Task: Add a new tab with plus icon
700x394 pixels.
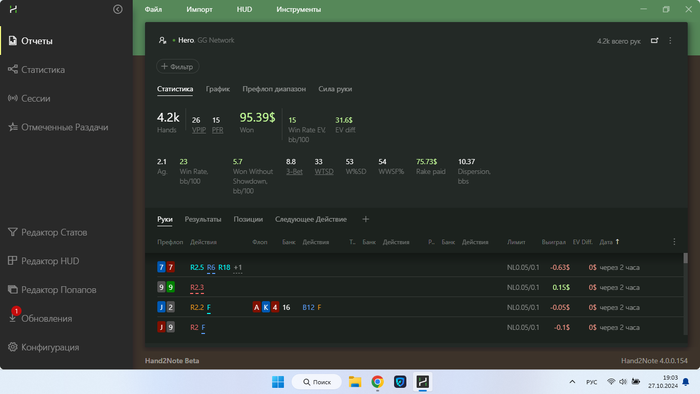Action: click(x=366, y=219)
